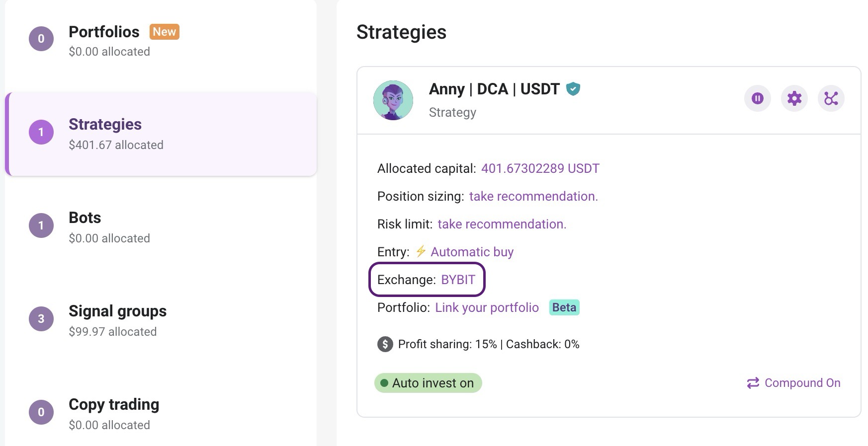Change the BYBIT exchange selection

coord(458,280)
